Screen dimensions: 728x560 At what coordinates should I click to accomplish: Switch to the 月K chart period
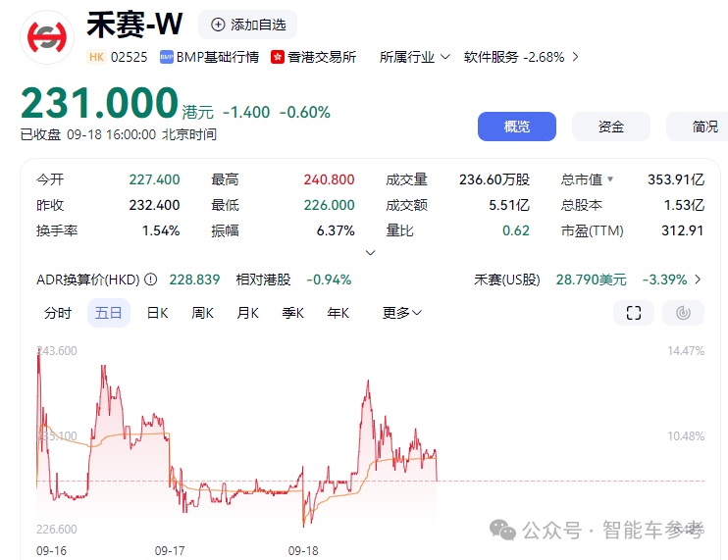coord(247,313)
